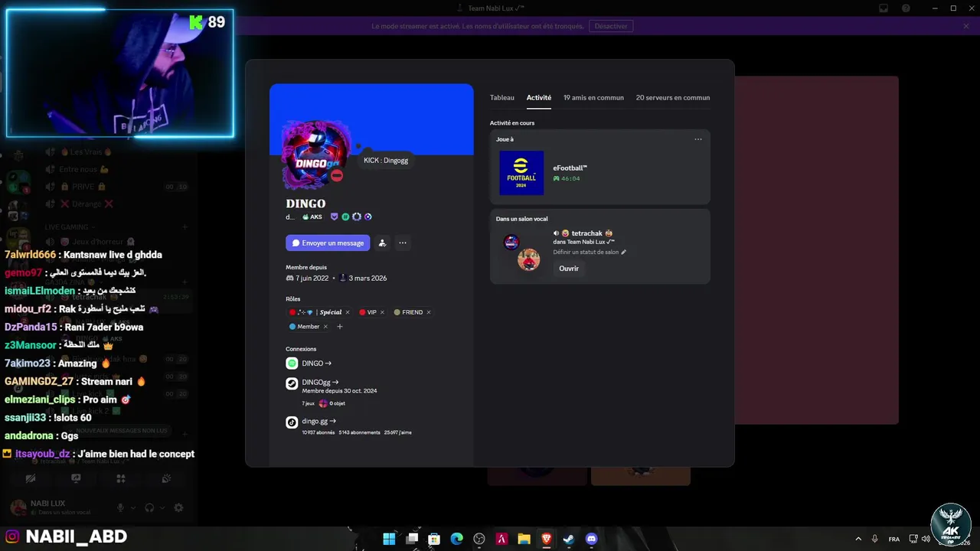
Task: Click the 7 juin 2022 member date
Action: (312, 278)
